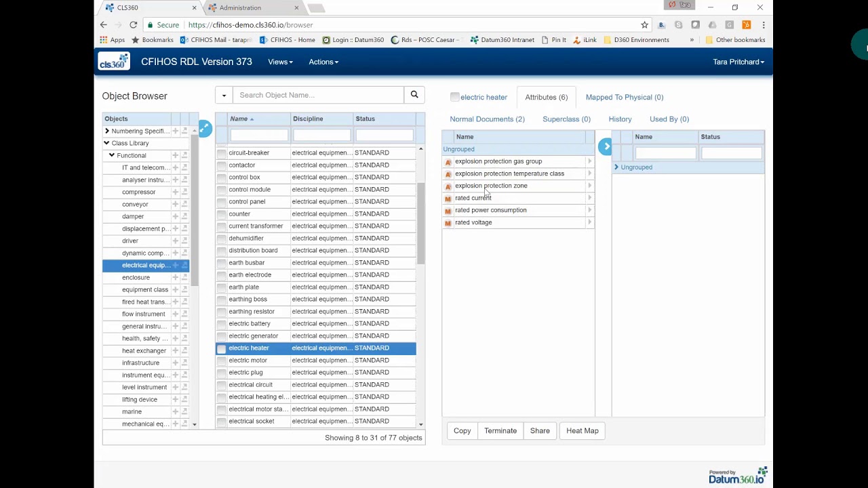The height and width of the screenshot is (488, 868).
Task: Click the plus icon beside heat exchanger
Action: point(175,350)
